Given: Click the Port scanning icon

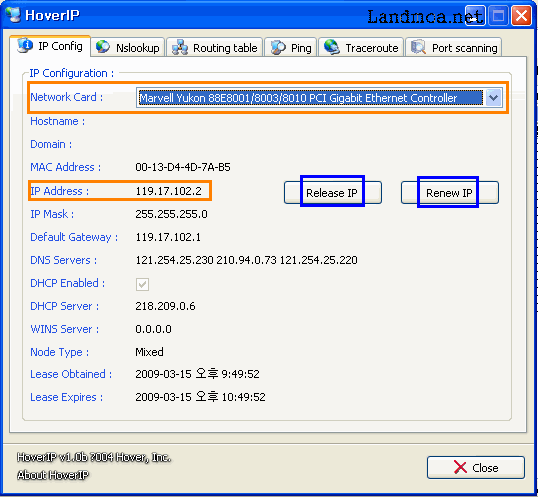Looking at the screenshot, I should click(419, 47).
